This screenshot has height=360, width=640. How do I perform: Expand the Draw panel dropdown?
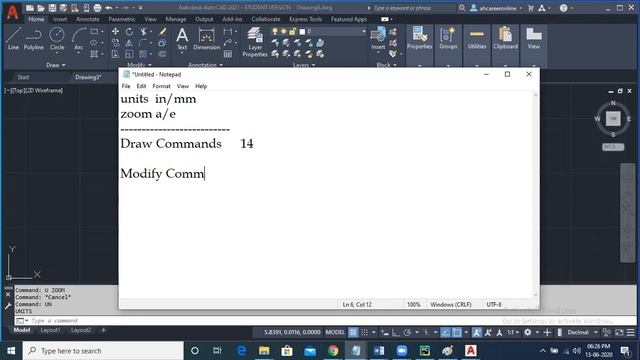(x=56, y=65)
